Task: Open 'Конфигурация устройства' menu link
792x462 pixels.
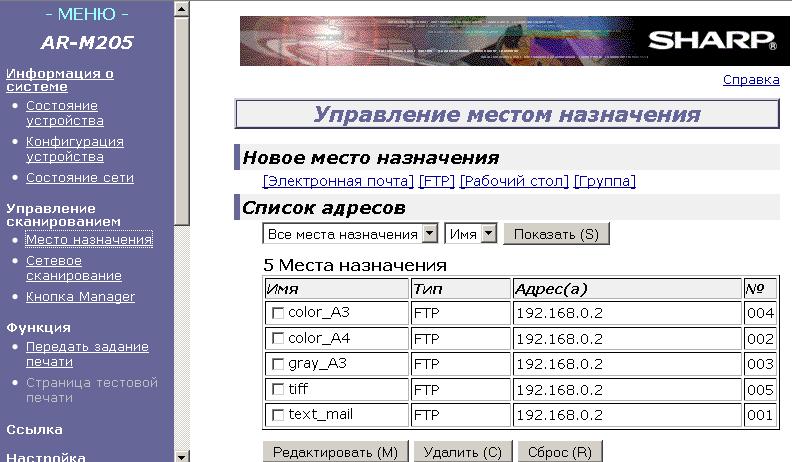Action: click(75, 149)
